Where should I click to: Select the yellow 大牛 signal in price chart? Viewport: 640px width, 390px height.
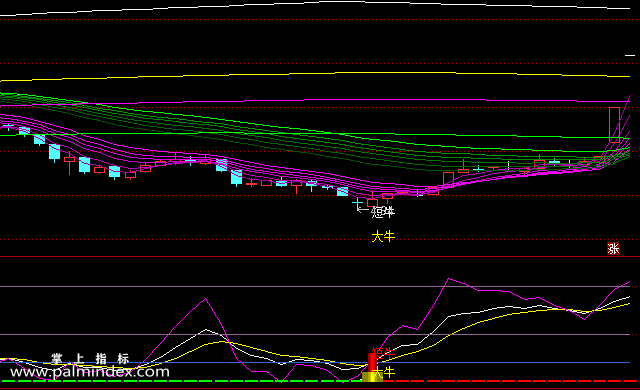pyautogui.click(x=383, y=236)
